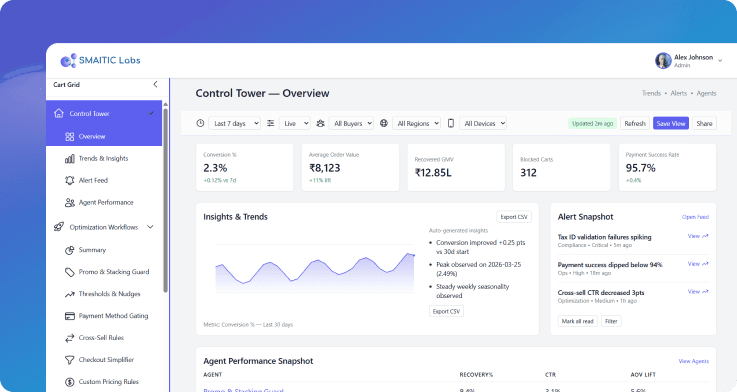Click the Trends & Insights bar-chart icon

(70, 158)
